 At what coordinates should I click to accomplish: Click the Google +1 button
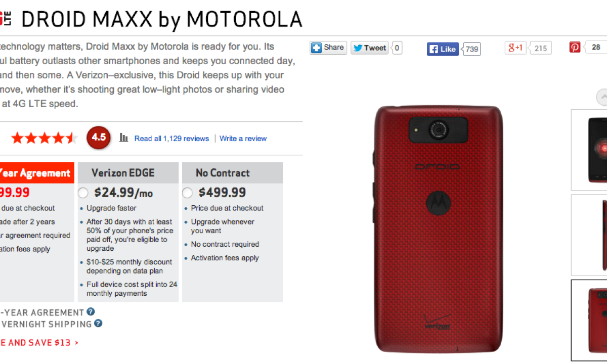click(515, 48)
